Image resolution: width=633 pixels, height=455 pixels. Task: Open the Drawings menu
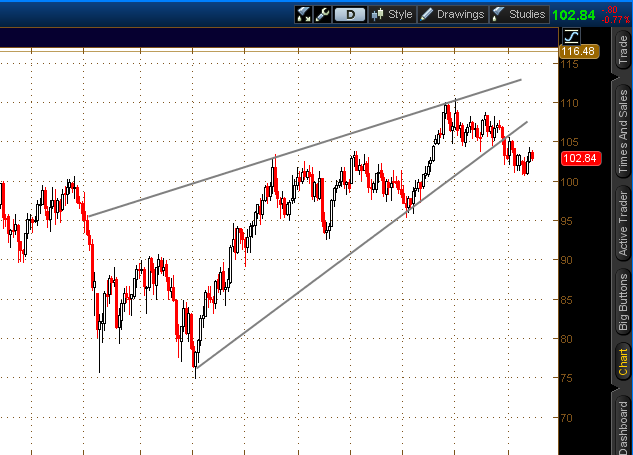452,15
